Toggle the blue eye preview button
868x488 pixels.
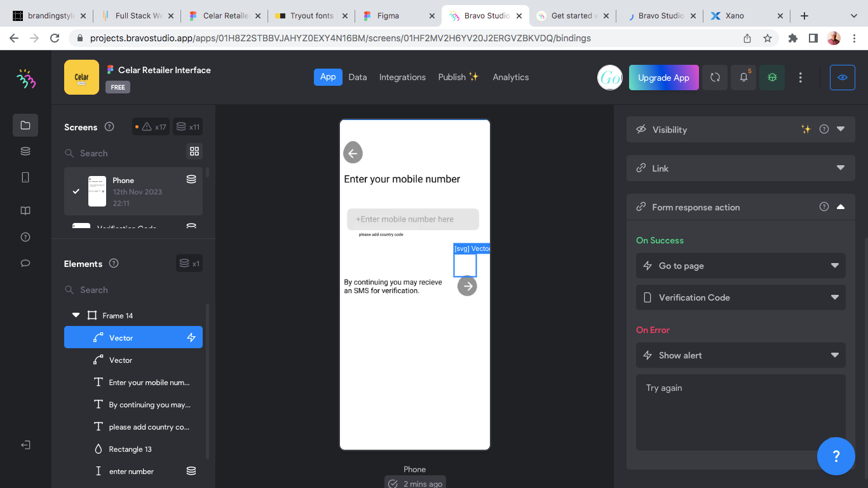[x=843, y=78]
